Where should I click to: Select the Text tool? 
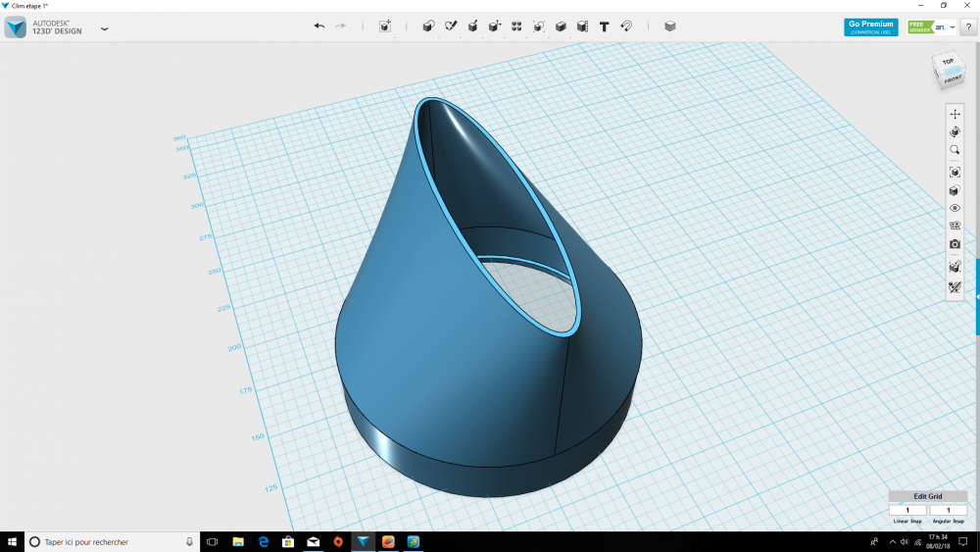tap(604, 26)
